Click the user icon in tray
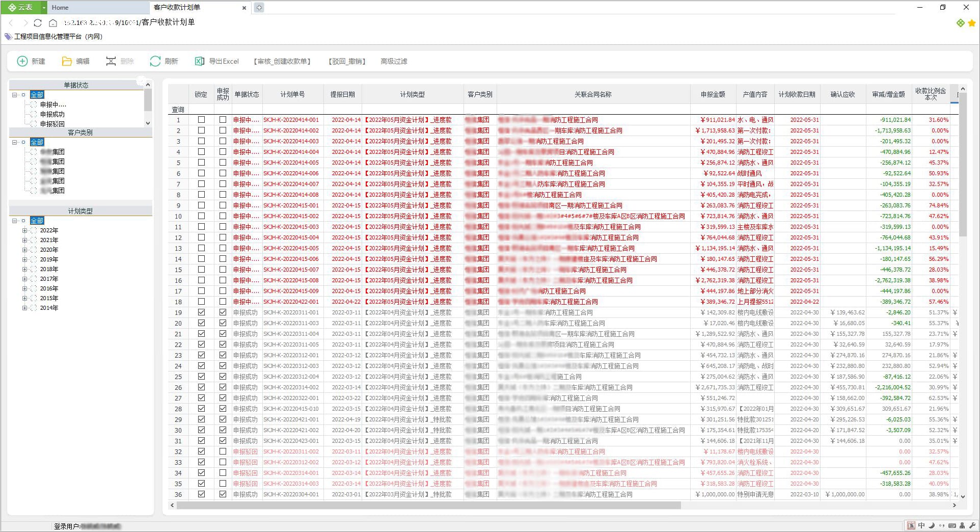The image size is (980, 532). tap(962, 525)
